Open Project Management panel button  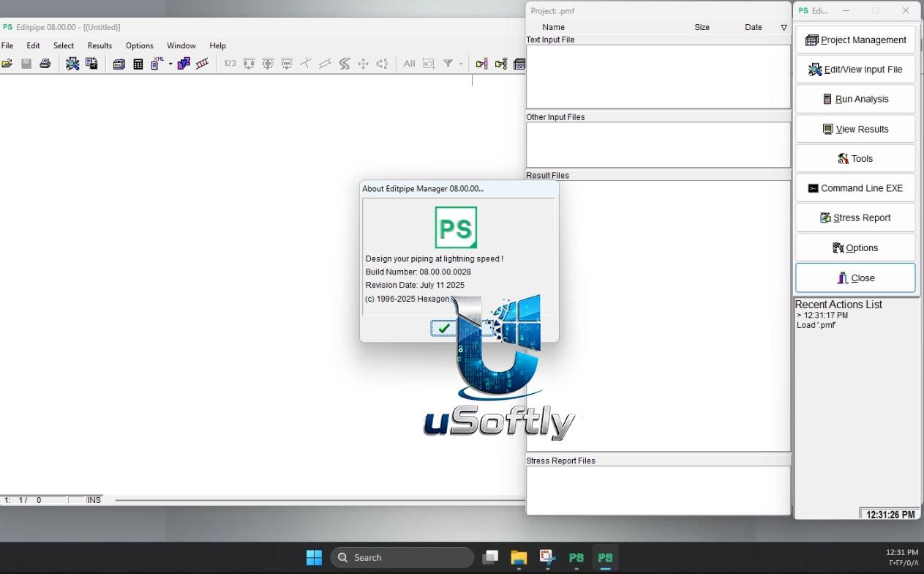[x=855, y=40]
